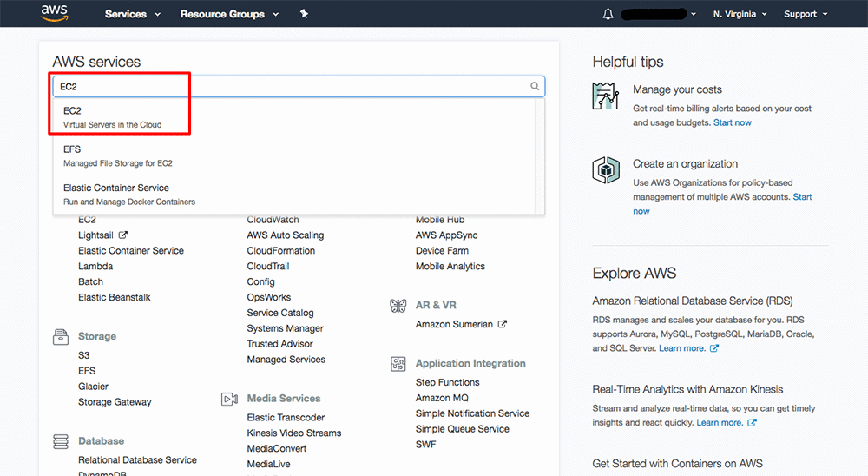Click external link icon next to Lightsail
868x476 pixels.
pos(123,235)
